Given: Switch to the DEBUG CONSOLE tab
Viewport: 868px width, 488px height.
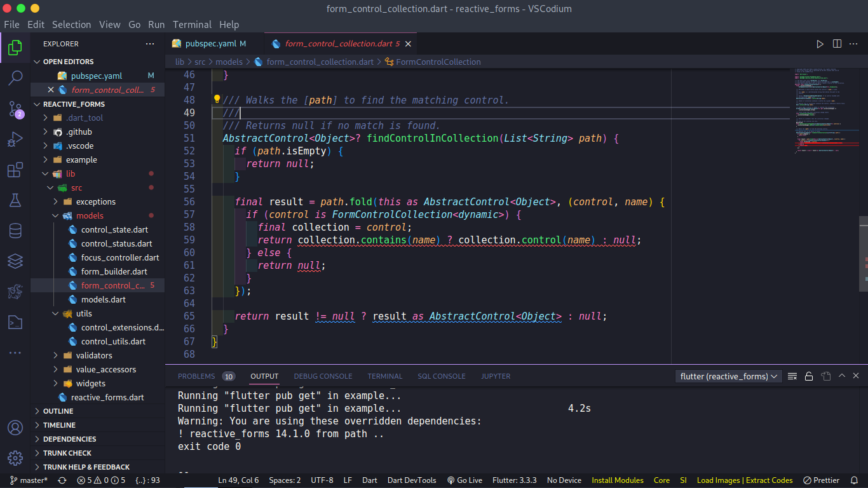Looking at the screenshot, I should pos(323,376).
